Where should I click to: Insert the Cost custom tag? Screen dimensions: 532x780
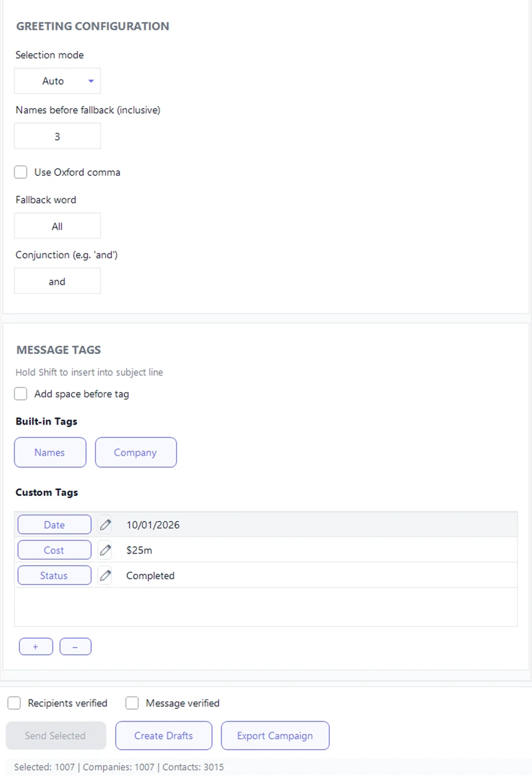click(x=54, y=550)
